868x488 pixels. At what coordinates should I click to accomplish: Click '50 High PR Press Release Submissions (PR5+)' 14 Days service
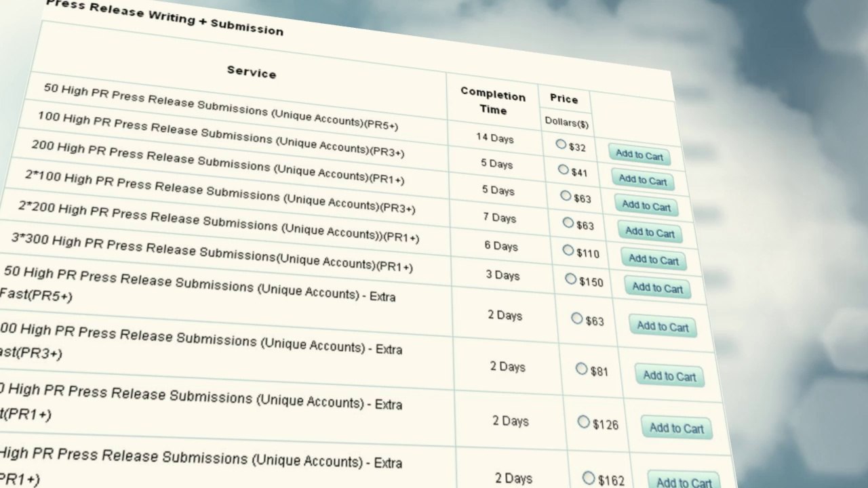pyautogui.click(x=221, y=106)
